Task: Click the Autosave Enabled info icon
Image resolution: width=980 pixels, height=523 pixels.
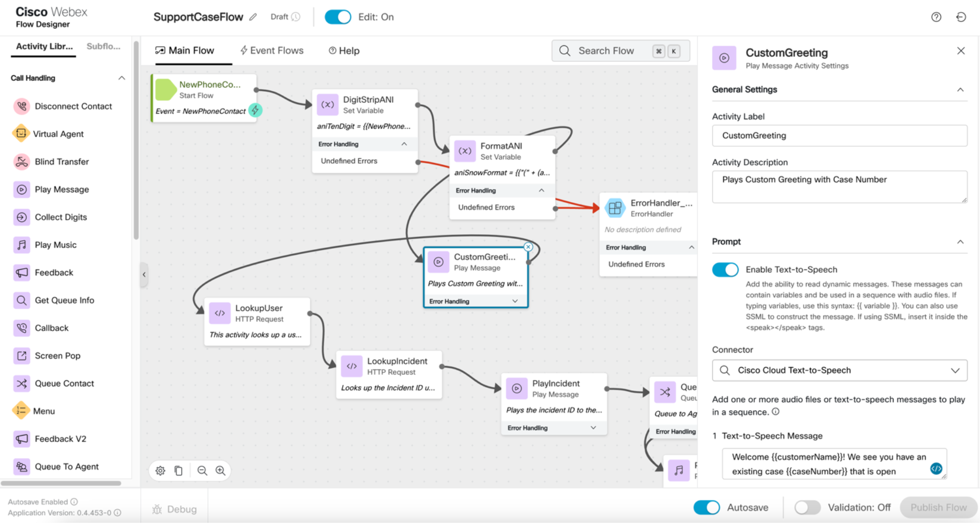Action: 74,502
